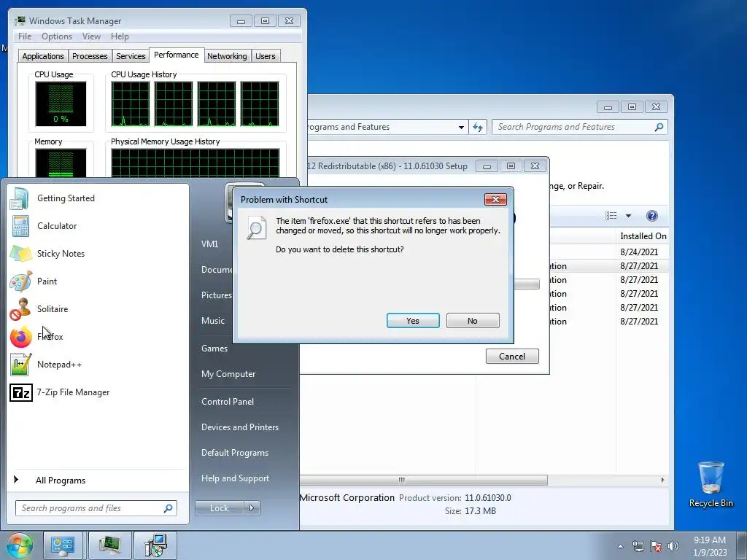
Task: Select the row installed on 8/24/2021
Action: (609, 252)
